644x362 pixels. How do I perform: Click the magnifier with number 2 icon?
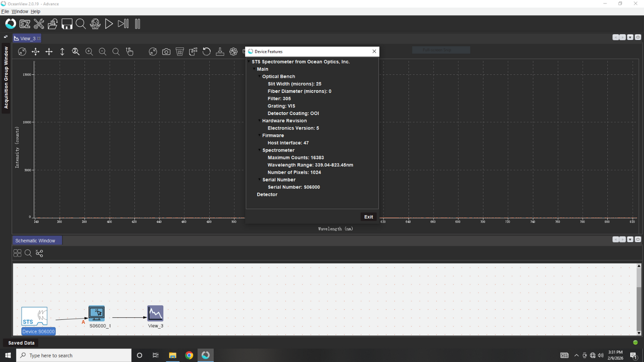pos(76,52)
